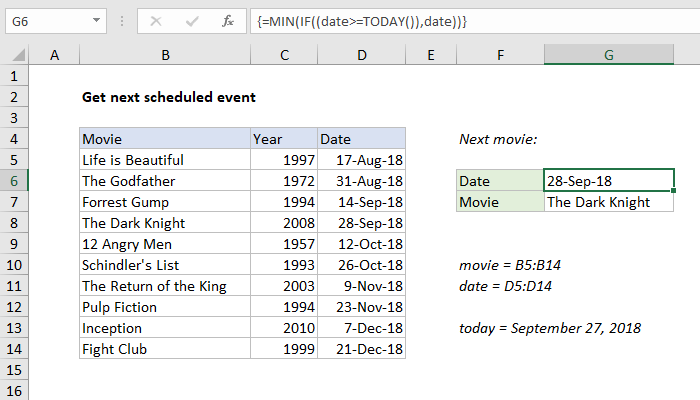Click the Movie table header cell

pos(164,139)
